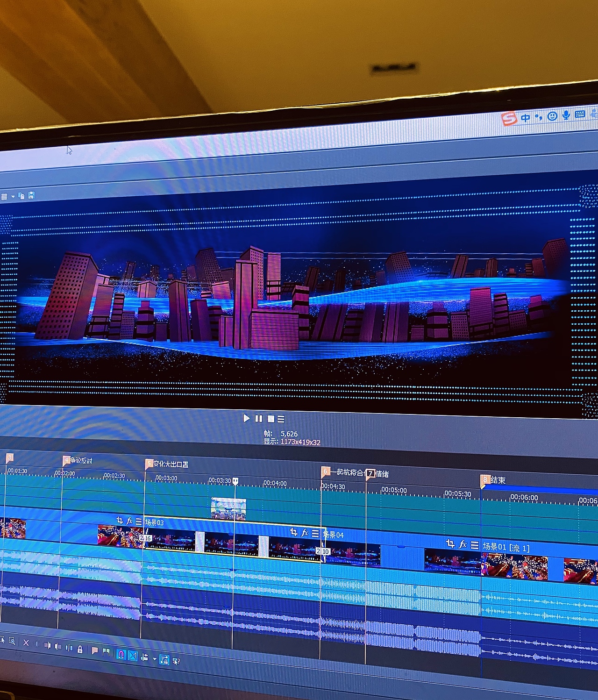Stop the preview playback
This screenshot has width=598, height=700.
(271, 419)
